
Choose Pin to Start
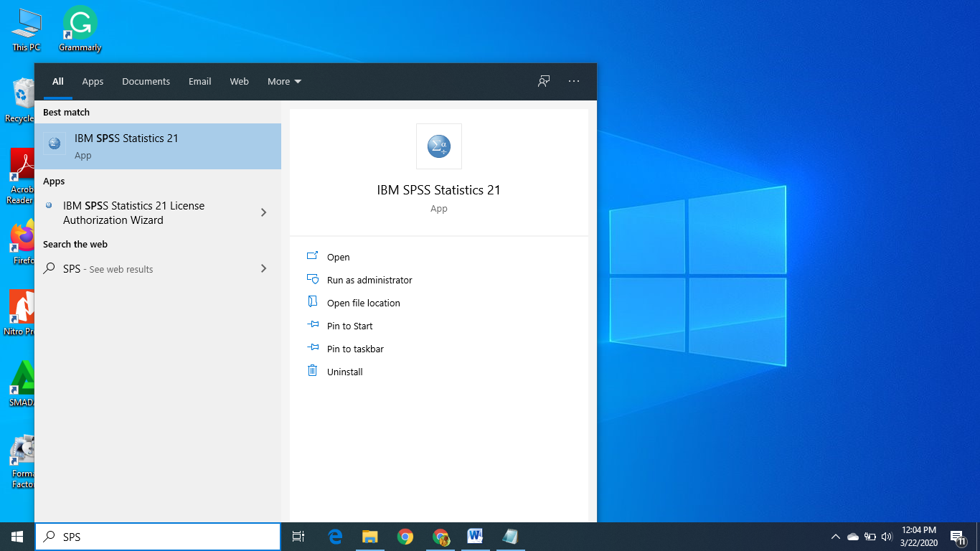[349, 326]
